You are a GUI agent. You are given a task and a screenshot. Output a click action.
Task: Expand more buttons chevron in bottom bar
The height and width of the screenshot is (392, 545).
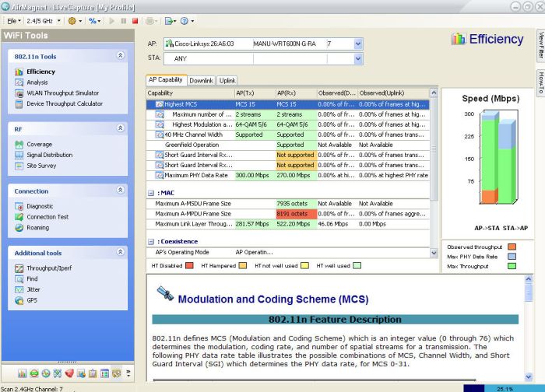click(x=128, y=373)
